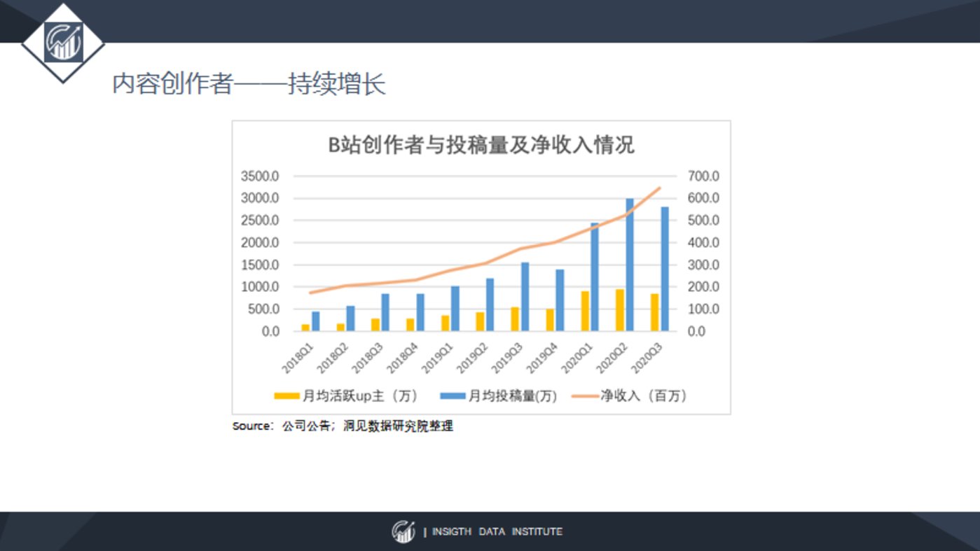Select the source note 公司公告；洞见数据研究院整理
This screenshot has width=980, height=551.
[x=368, y=426]
